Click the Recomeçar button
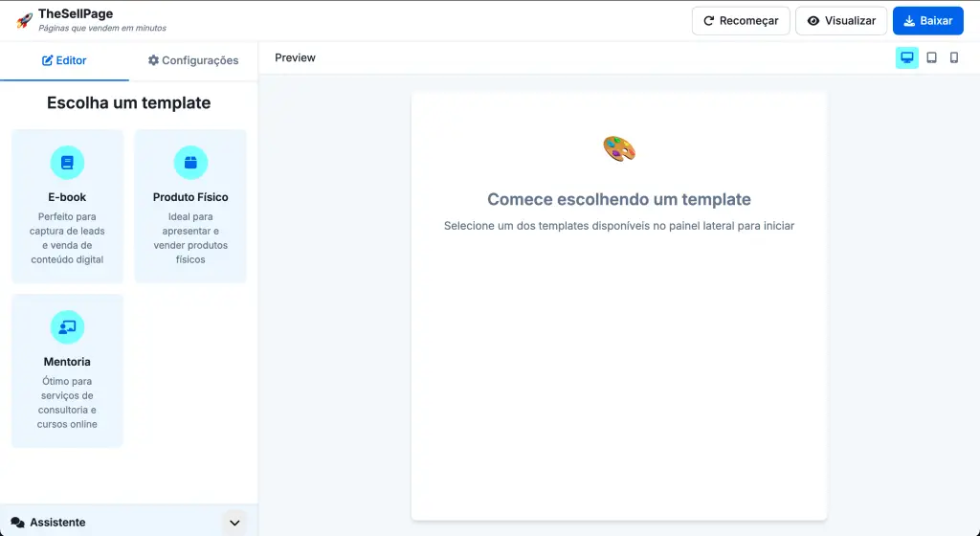The height and width of the screenshot is (536, 980). 741,21
